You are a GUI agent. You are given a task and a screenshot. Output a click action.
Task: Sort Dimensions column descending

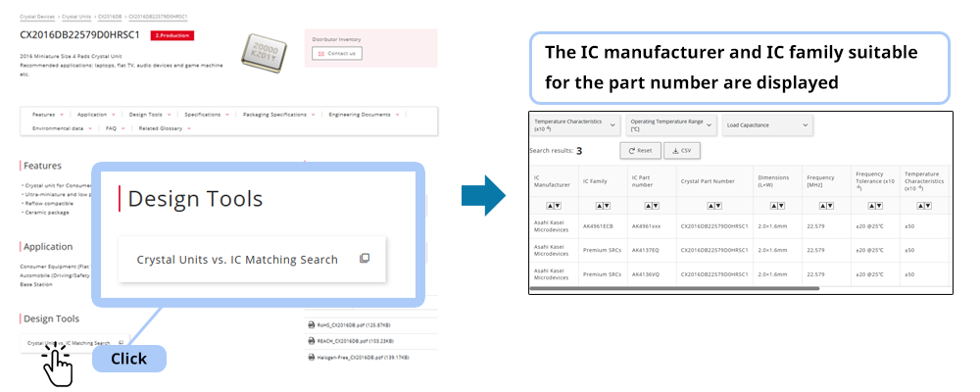[x=780, y=206]
